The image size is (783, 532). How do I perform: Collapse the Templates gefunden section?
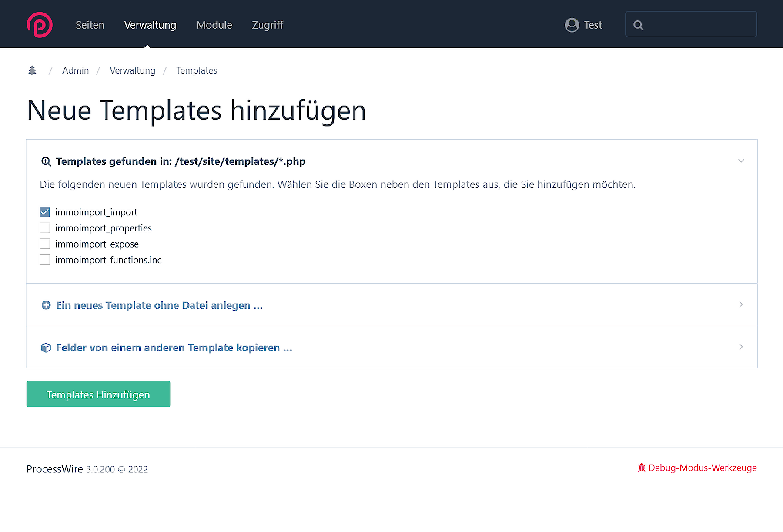point(741,161)
